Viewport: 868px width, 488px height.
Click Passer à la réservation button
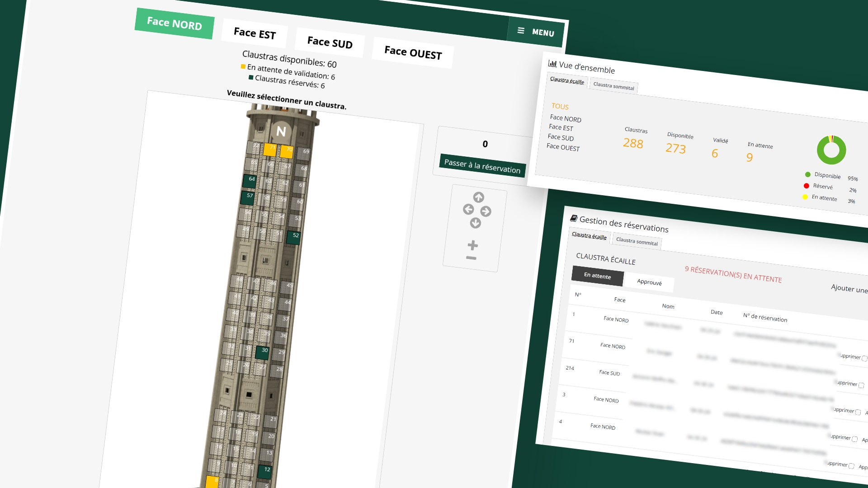pos(482,166)
